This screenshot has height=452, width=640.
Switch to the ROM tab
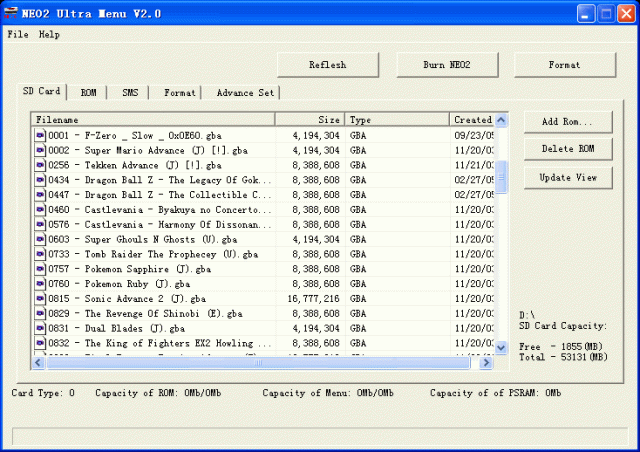(88, 93)
